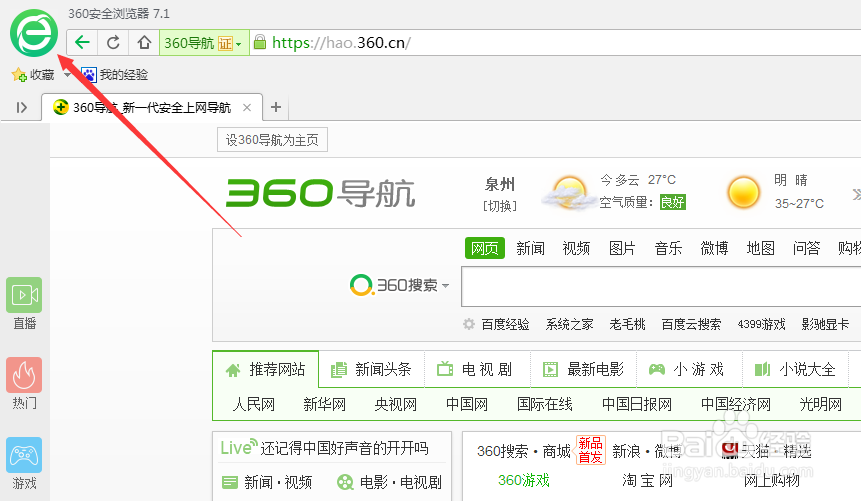Switch to 小游戏 tab

(x=687, y=369)
